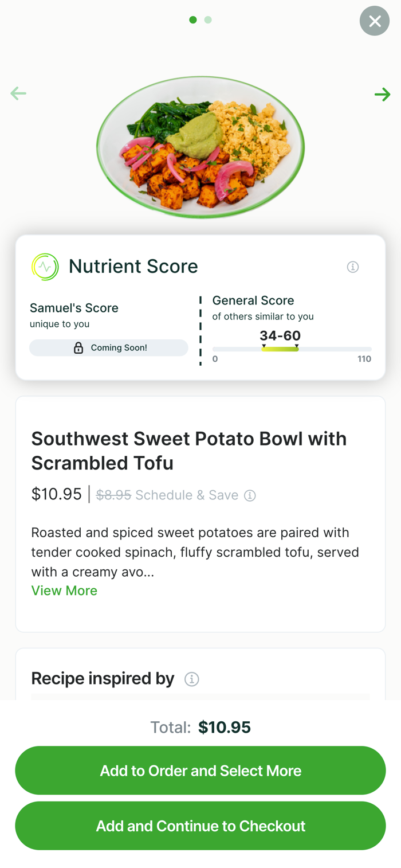Click the Southwest Sweet Potato Bowl title
The image size is (401, 868).
189,451
